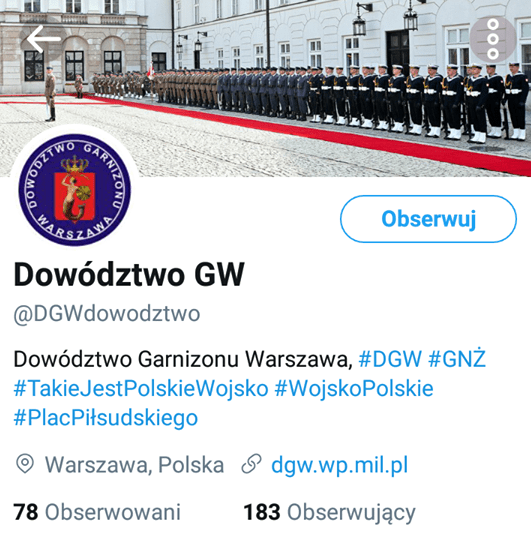Open the #GNŻ hashtag
The image size is (531, 557).
(x=456, y=358)
